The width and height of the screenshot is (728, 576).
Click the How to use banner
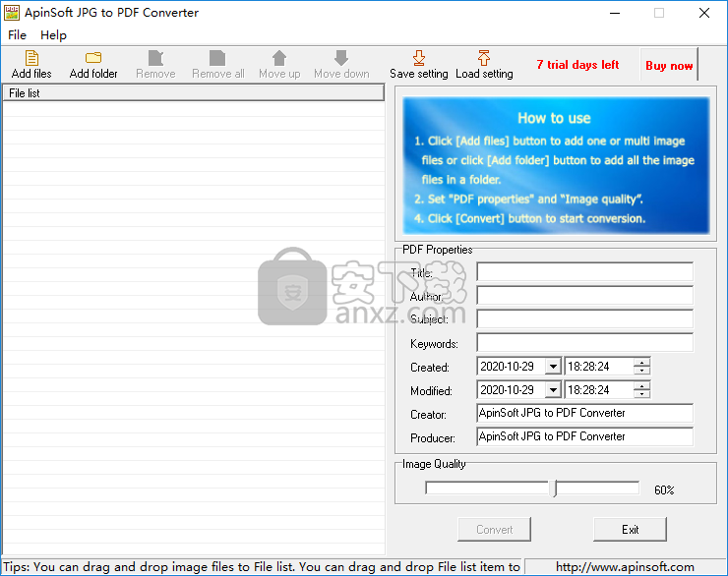(x=556, y=165)
